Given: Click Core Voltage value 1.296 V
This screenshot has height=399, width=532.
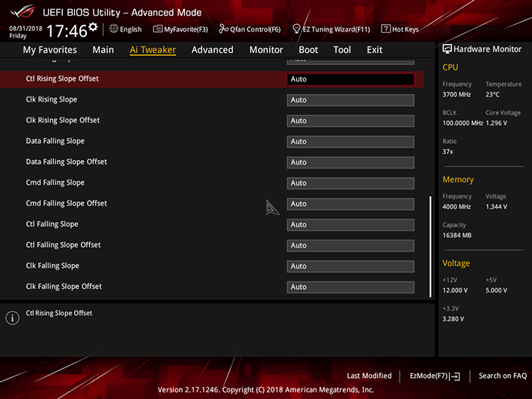Looking at the screenshot, I should coord(496,123).
